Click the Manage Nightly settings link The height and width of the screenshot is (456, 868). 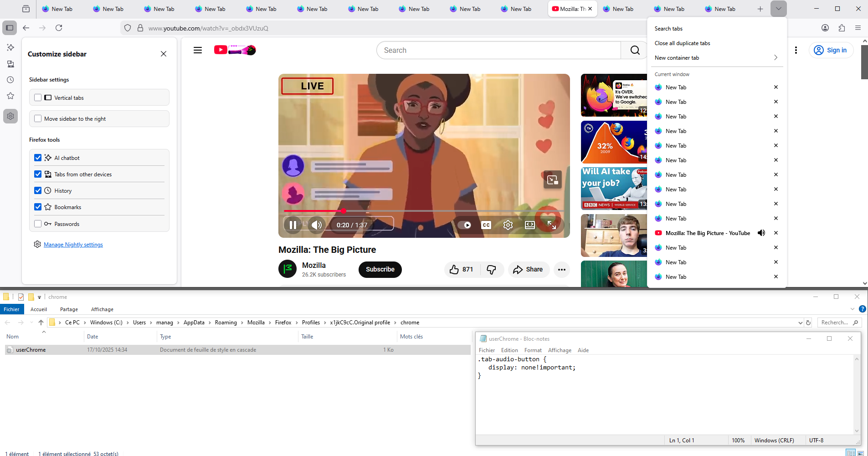pyautogui.click(x=73, y=245)
